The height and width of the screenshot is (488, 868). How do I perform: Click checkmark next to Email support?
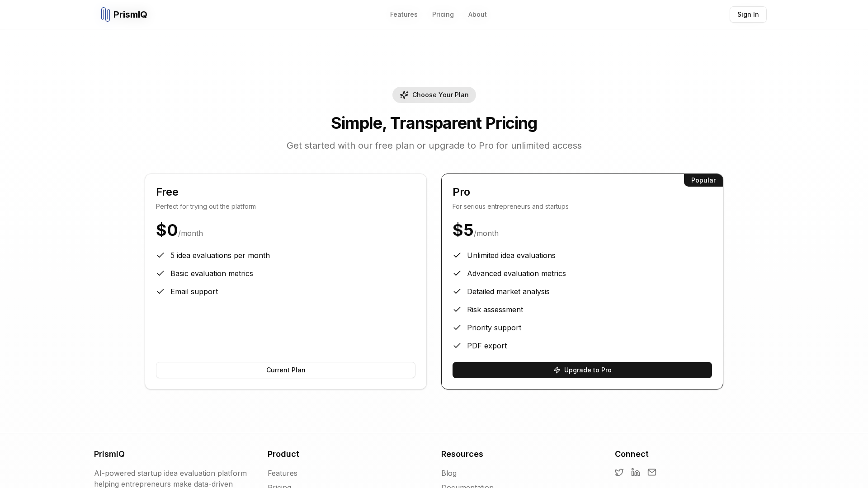click(x=160, y=291)
